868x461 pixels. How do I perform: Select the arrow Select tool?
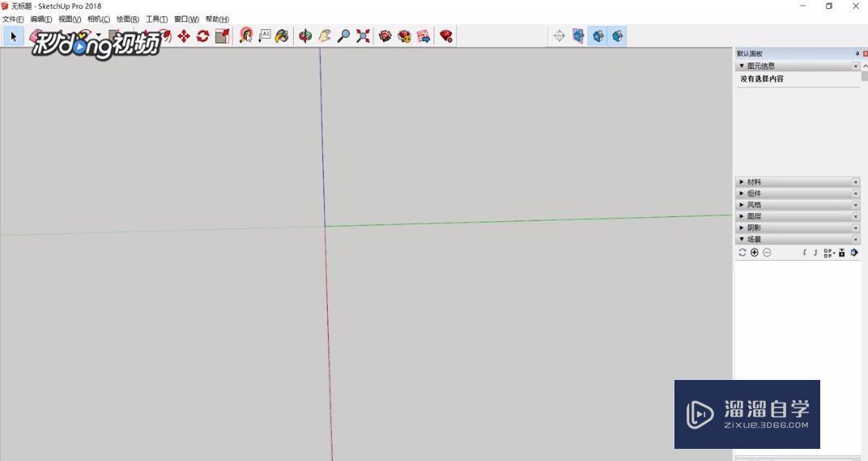click(13, 36)
